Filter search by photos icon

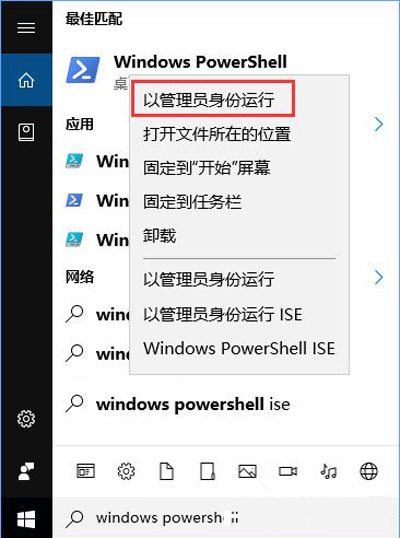tap(247, 471)
